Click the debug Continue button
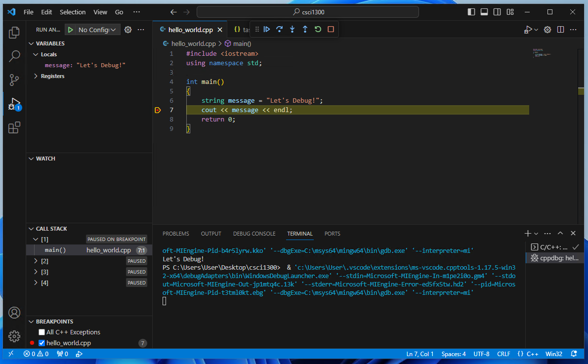Screen dimensions: 588x364 coord(267,29)
